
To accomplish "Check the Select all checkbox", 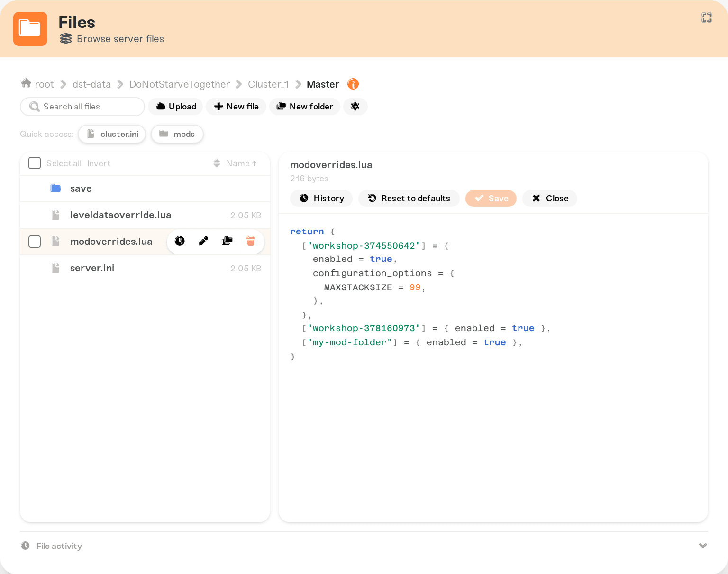I will pos(35,163).
